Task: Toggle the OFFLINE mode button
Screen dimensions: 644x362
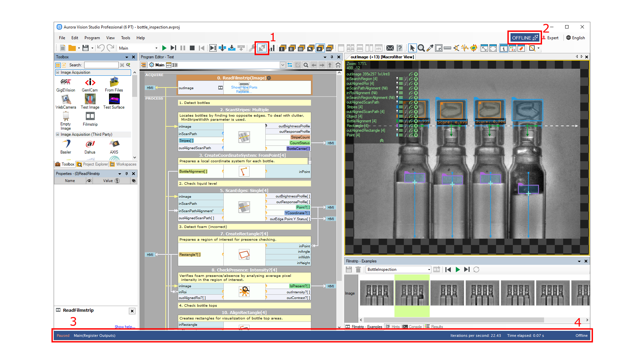Action: (525, 38)
